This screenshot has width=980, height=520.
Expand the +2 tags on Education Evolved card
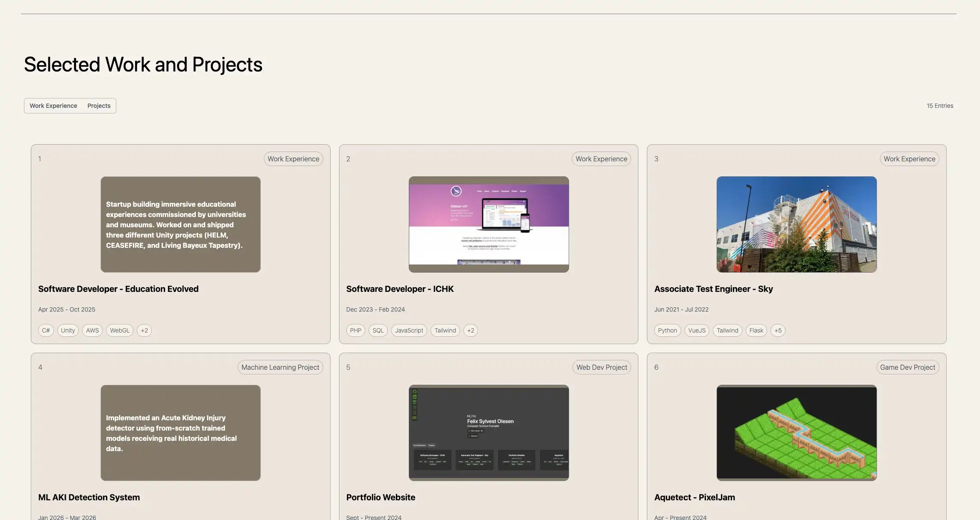(x=144, y=330)
